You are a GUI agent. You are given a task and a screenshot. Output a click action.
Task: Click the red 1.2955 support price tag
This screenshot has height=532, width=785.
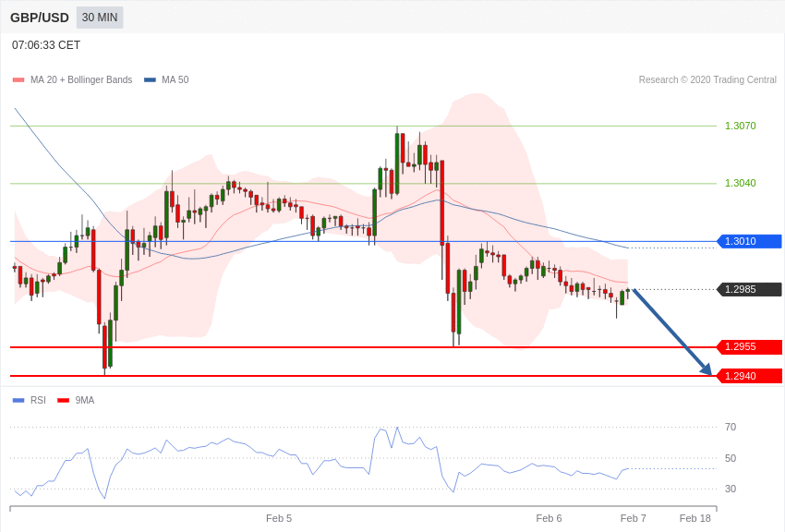coord(750,347)
